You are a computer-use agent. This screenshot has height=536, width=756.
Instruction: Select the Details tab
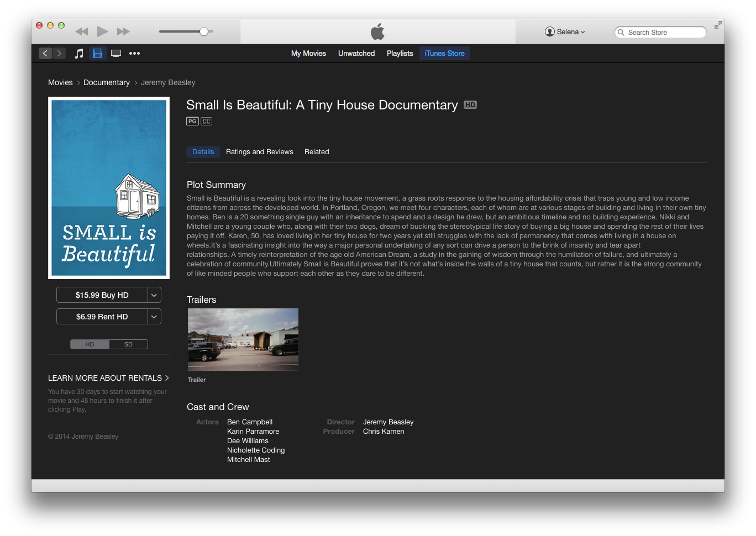(203, 152)
